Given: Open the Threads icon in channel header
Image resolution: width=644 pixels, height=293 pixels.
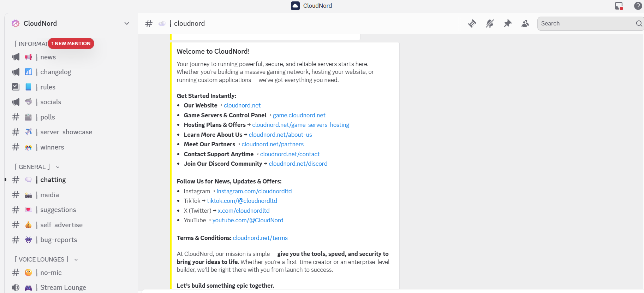Looking at the screenshot, I should click(472, 24).
